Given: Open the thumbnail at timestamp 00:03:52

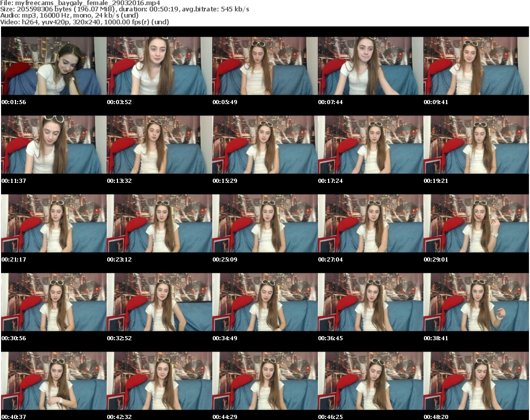Looking at the screenshot, I should 159,66.
